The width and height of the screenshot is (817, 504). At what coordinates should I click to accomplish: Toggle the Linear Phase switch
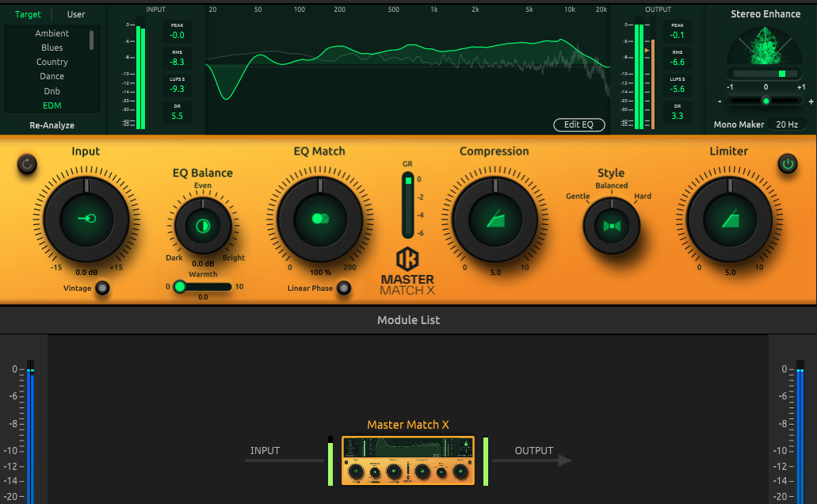pyautogui.click(x=344, y=288)
